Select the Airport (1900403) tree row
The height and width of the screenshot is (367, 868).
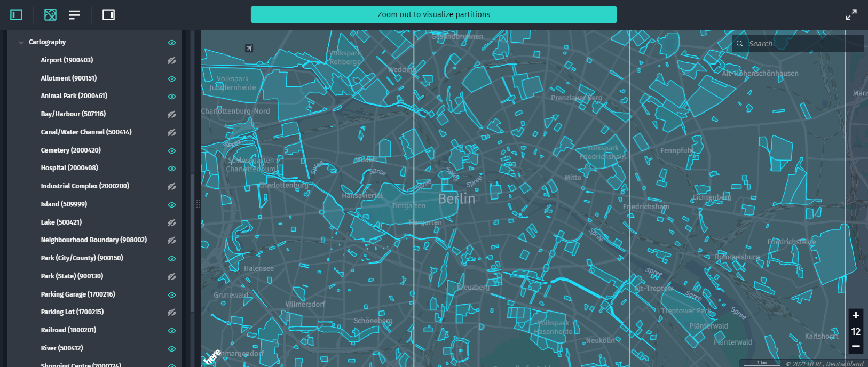(94, 60)
